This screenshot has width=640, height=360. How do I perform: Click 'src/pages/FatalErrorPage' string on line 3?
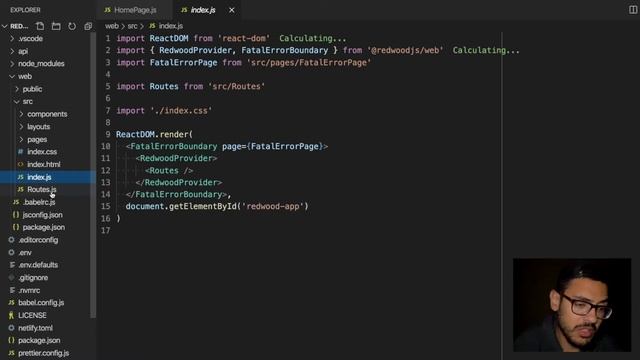pyautogui.click(x=309, y=62)
